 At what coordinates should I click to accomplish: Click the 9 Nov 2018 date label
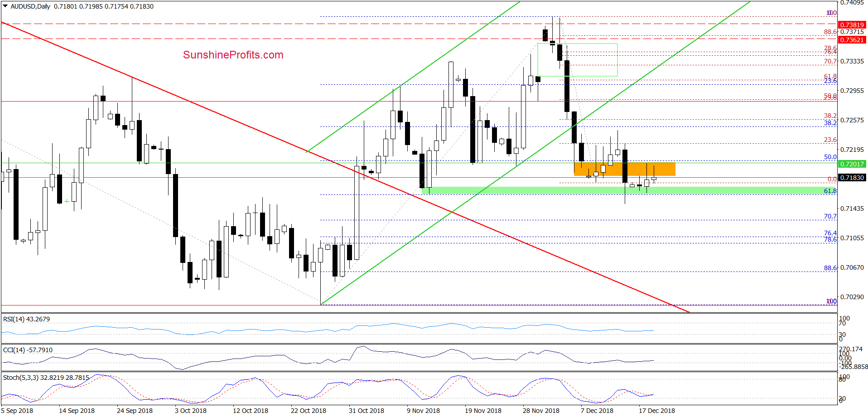point(423,411)
